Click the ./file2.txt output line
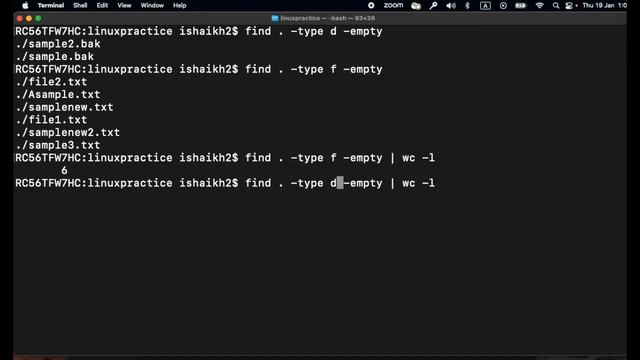This screenshot has width=640, height=360. pos(51,82)
